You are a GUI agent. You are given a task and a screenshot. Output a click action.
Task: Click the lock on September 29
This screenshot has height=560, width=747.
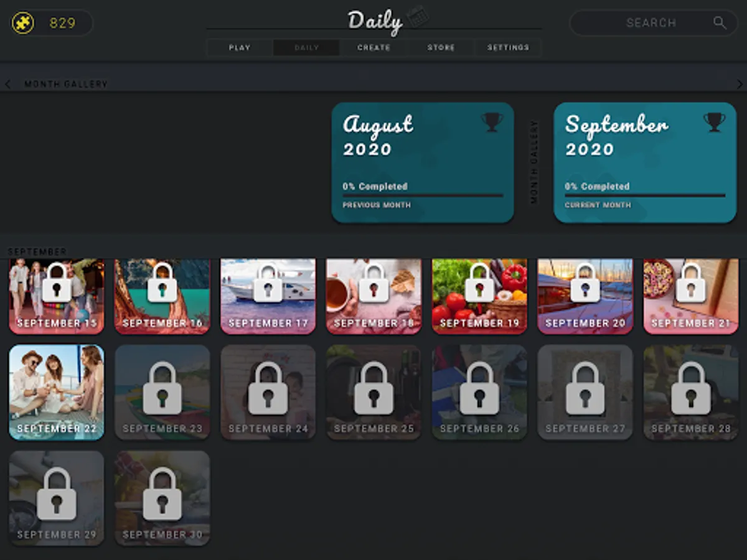coord(57,494)
